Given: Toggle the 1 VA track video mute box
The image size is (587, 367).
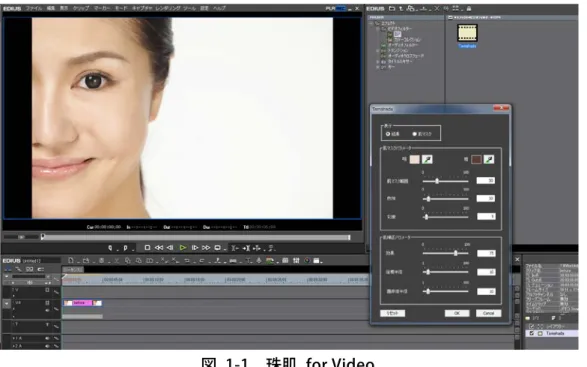Looking at the screenshot, I should point(47,303).
